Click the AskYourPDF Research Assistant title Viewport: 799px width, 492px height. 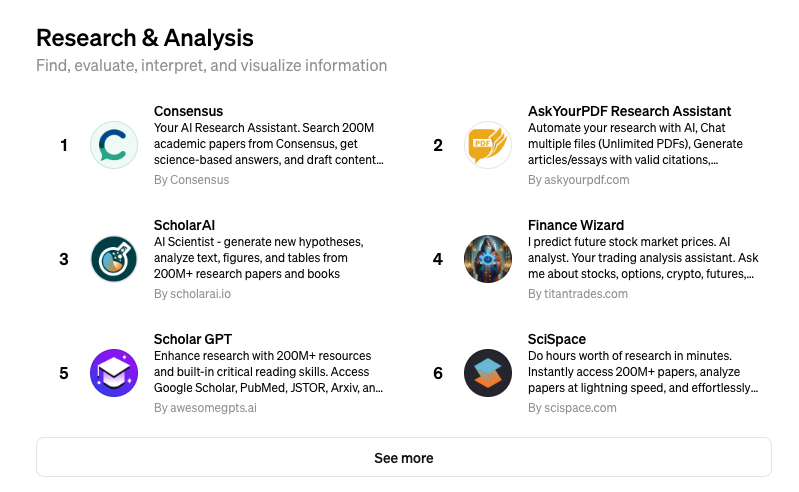(629, 111)
